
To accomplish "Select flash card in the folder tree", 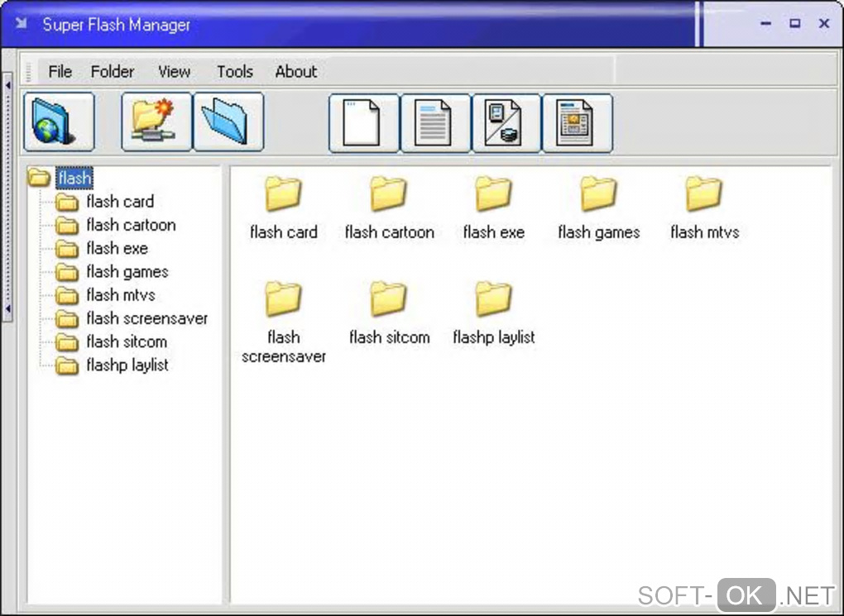I will click(x=120, y=202).
